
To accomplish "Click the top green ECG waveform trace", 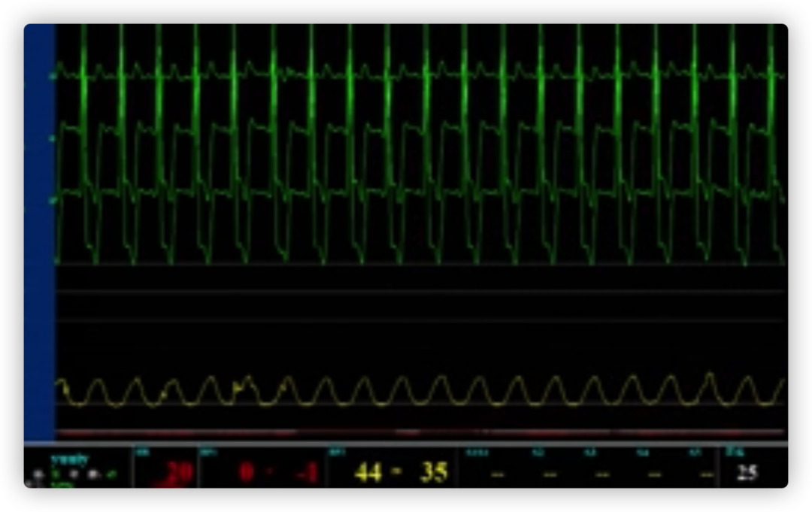I will [x=421, y=74].
